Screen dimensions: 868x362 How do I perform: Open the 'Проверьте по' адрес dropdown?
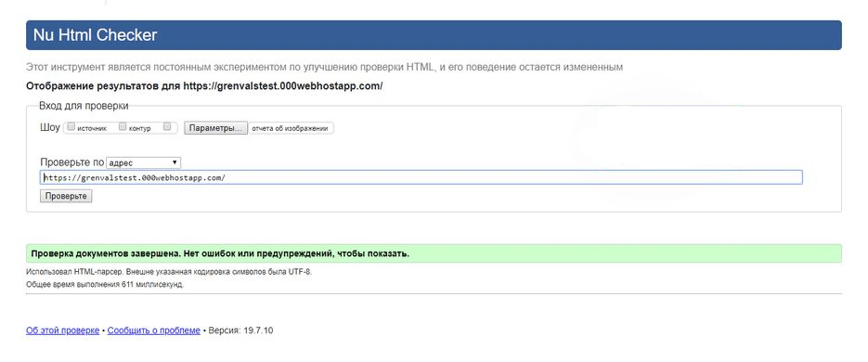[x=143, y=162]
